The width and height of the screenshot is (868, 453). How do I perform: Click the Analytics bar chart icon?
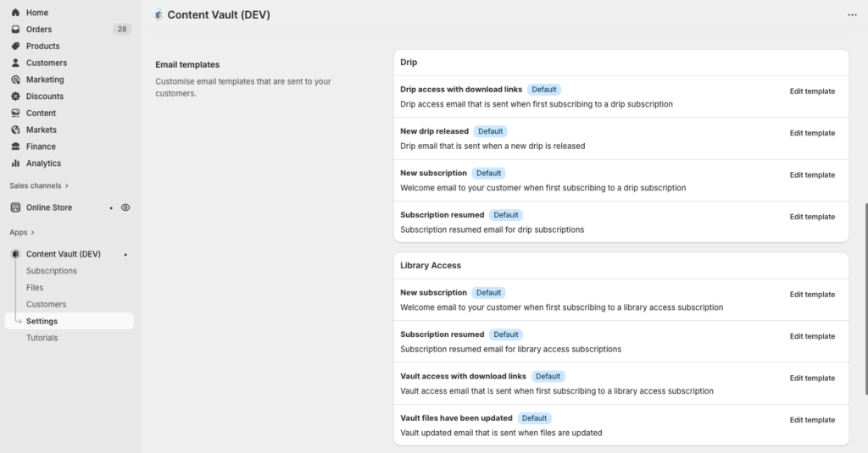point(15,163)
